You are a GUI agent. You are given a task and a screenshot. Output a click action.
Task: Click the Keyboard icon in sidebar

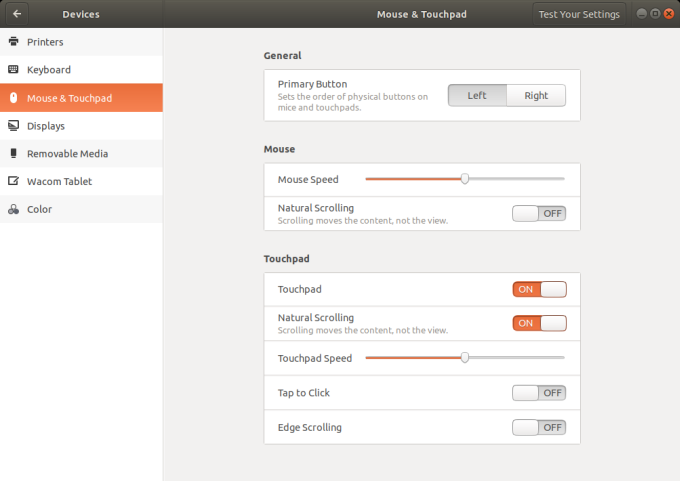point(13,70)
